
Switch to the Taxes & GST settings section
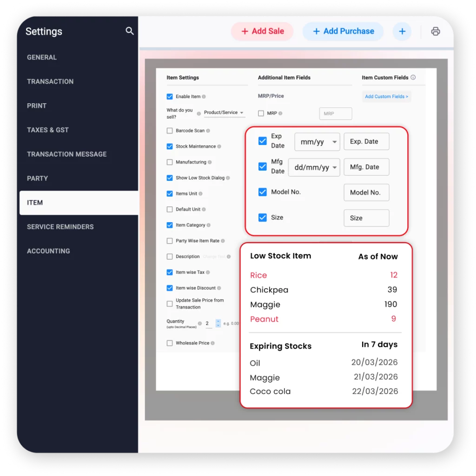48,130
